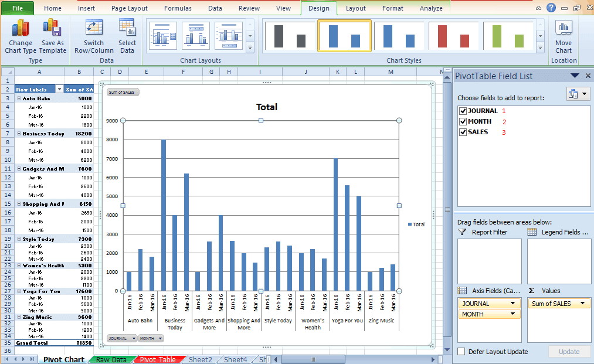This screenshot has height=364, width=594.
Task: Switch to the Raw Data sheet
Action: pos(111,359)
